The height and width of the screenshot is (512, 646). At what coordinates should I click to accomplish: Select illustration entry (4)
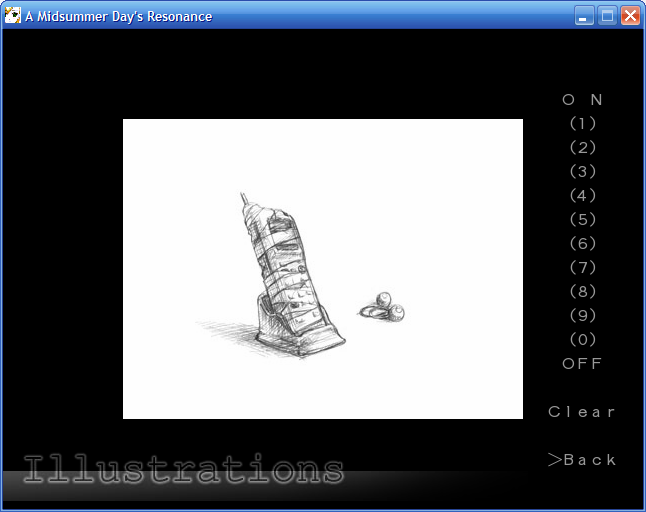(x=583, y=195)
